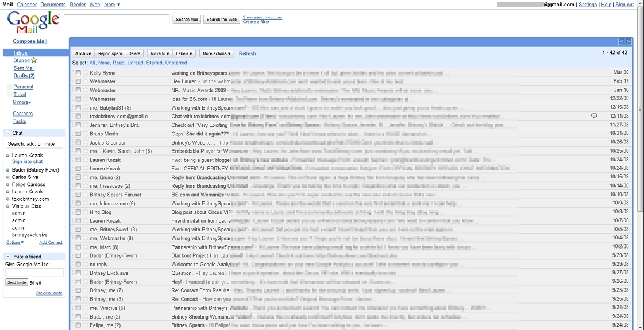The height and width of the screenshot is (330, 644).
Task: Check the Ning Blog email checkbox
Action: click(78, 212)
